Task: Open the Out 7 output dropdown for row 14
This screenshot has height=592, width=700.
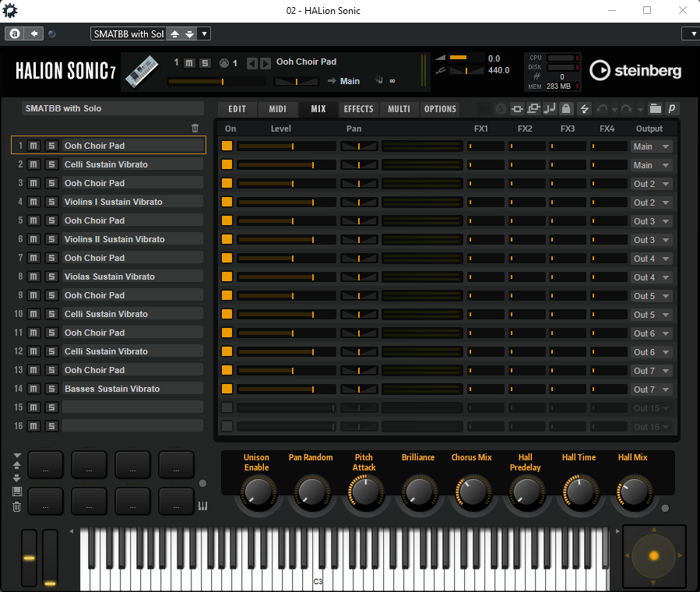Action: pos(652,389)
